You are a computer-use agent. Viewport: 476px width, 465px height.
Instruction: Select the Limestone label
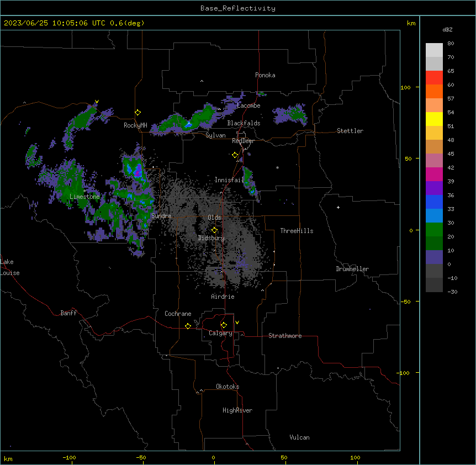pyautogui.click(x=84, y=197)
